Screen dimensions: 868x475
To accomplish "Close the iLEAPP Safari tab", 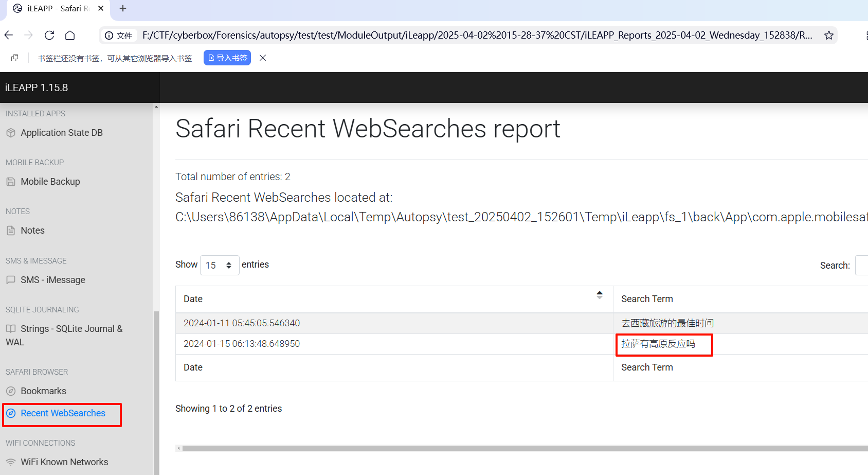I will pos(101,8).
